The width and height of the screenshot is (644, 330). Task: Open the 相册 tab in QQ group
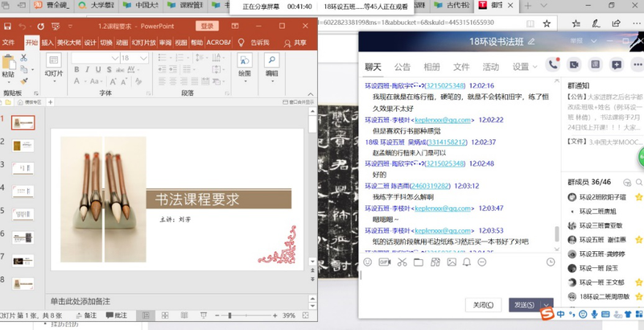point(431,67)
